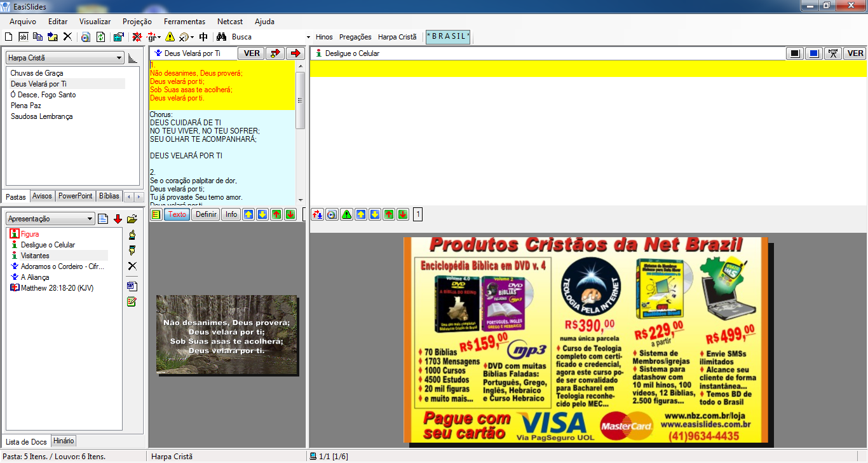Image resolution: width=868 pixels, height=463 pixels.
Task: Click inside the Busca search field
Action: pos(267,37)
